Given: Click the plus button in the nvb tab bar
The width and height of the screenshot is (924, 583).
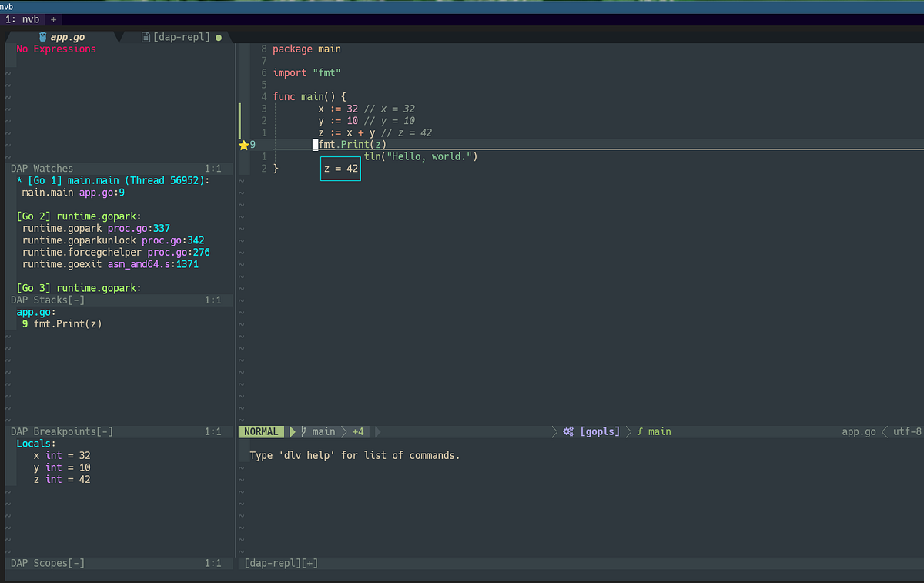Looking at the screenshot, I should (x=54, y=19).
